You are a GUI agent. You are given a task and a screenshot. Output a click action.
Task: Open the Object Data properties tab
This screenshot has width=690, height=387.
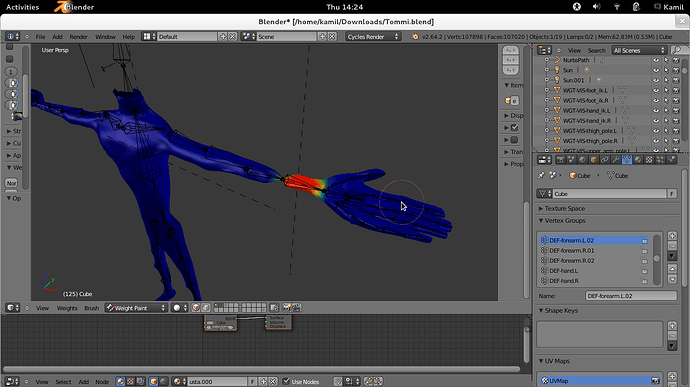click(x=627, y=160)
